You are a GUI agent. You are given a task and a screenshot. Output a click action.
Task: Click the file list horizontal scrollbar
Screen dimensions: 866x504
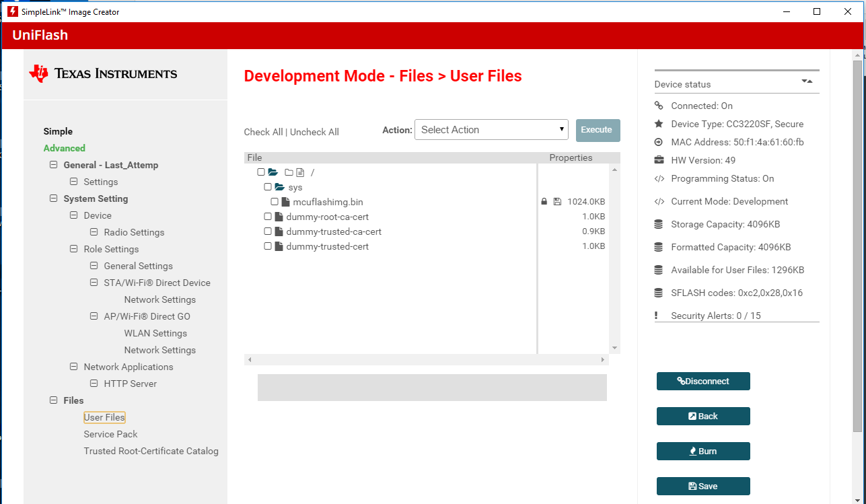pyautogui.click(x=426, y=360)
